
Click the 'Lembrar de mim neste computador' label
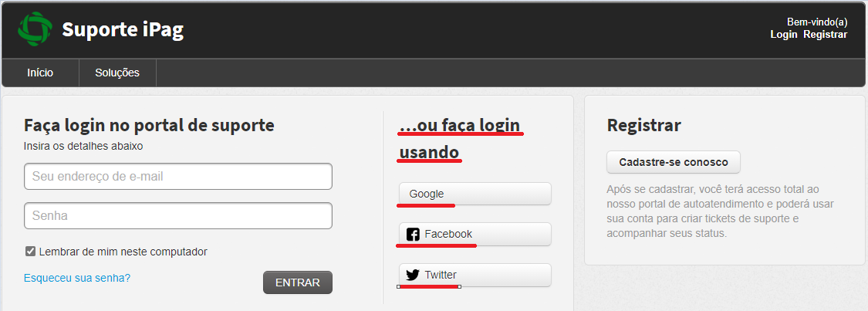point(123,252)
